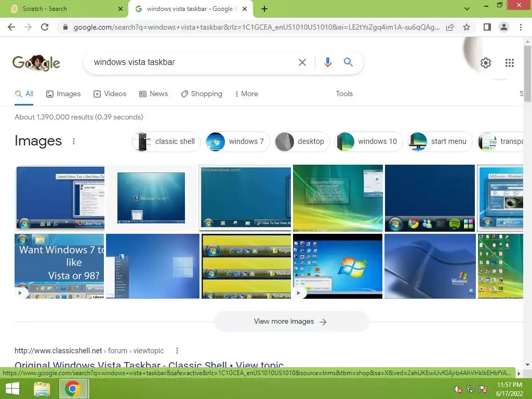Submit search with magnifier icon
This screenshot has height=399, width=532.
click(348, 62)
